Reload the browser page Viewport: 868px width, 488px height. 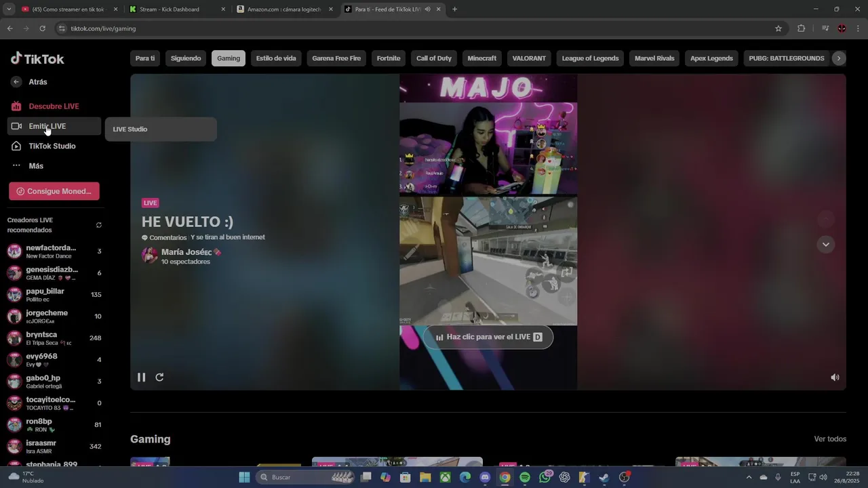42,28
